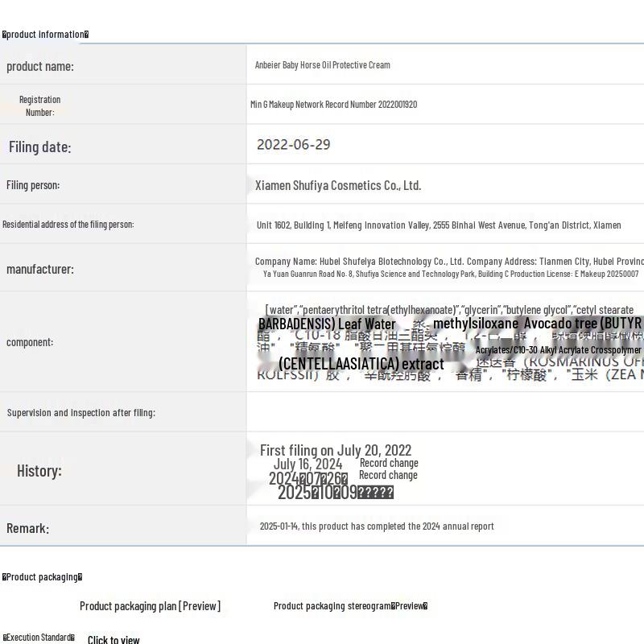
Task: Select the remark about the 2024 annual report
Action: pyautogui.click(x=377, y=526)
